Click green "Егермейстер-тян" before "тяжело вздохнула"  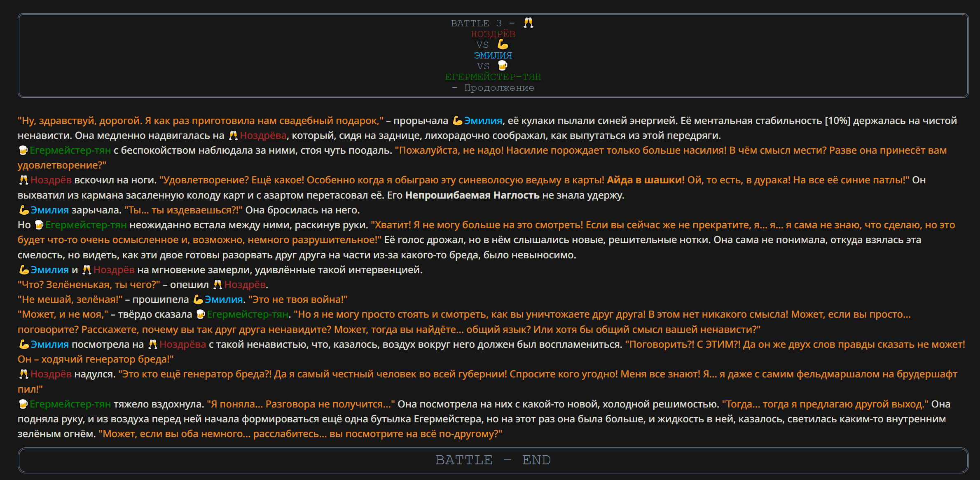click(70, 404)
